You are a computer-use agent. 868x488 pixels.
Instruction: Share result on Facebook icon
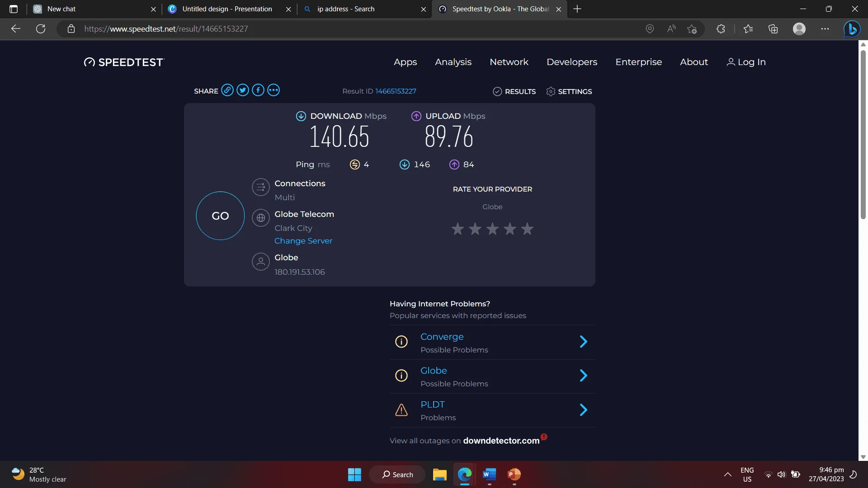click(x=258, y=90)
